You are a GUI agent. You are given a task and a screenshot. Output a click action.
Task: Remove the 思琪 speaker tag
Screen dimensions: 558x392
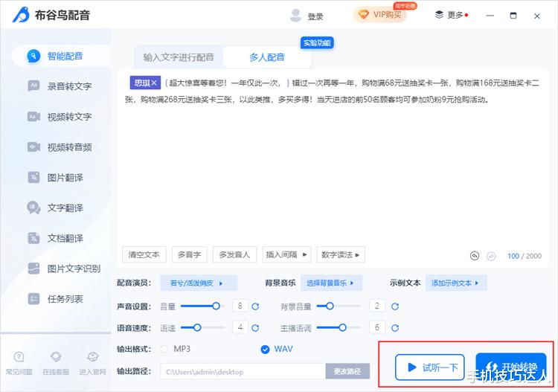[154, 83]
